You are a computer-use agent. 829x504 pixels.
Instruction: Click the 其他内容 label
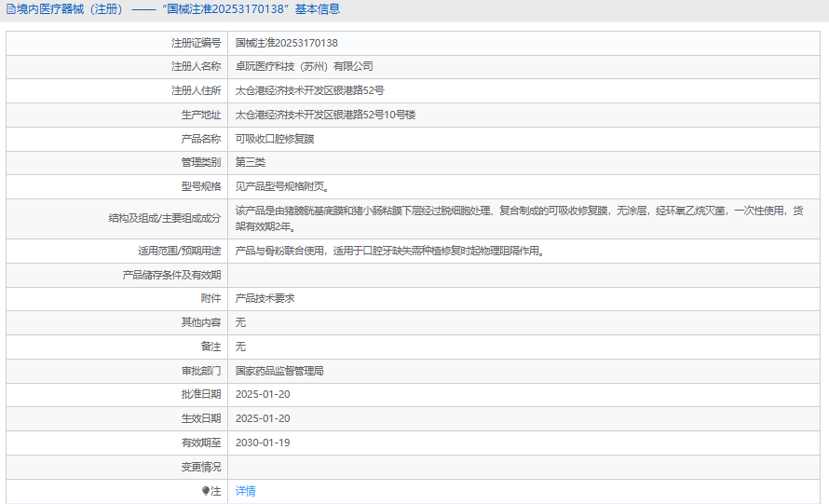click(x=201, y=322)
